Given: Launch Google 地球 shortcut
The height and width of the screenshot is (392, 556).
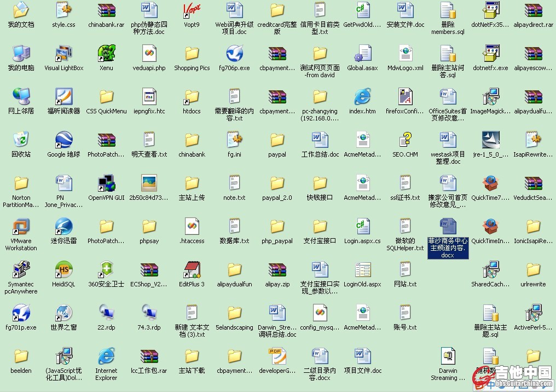Looking at the screenshot, I should click(x=63, y=140).
